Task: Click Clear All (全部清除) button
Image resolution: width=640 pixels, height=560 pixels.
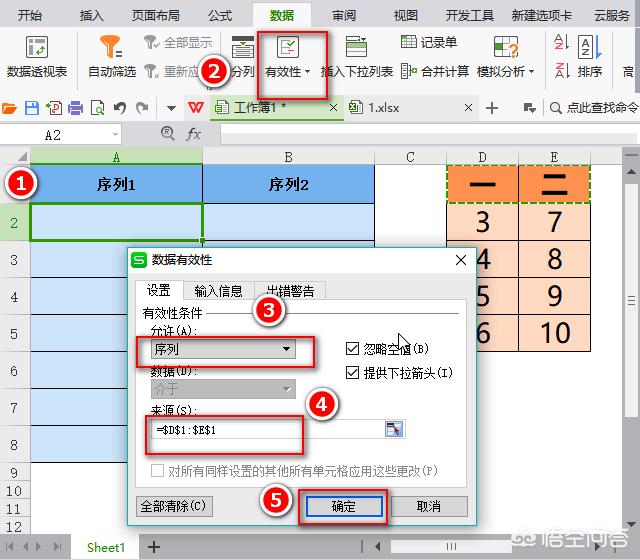Action: pyautogui.click(x=174, y=506)
